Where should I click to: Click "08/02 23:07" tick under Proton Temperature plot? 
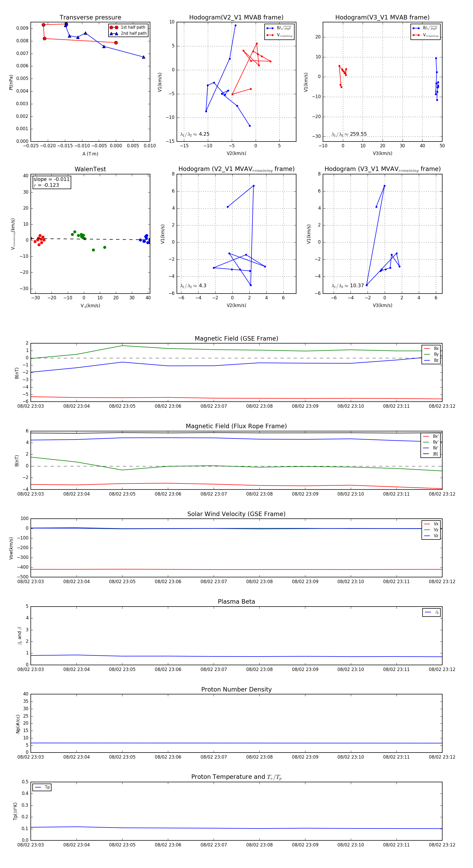click(214, 845)
